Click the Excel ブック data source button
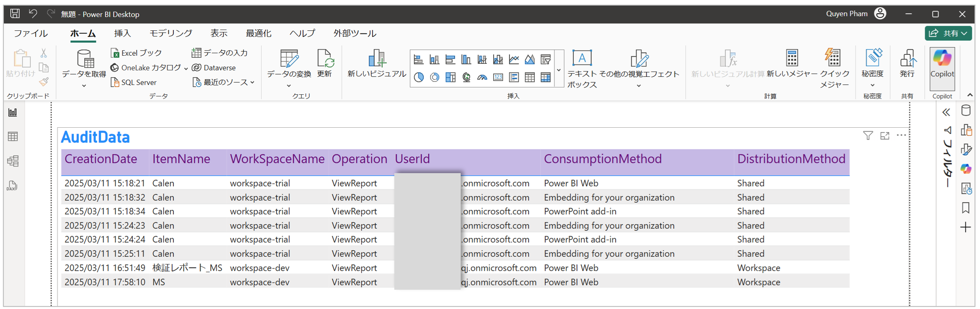Viewport: 980px width, 309px height. [x=137, y=53]
